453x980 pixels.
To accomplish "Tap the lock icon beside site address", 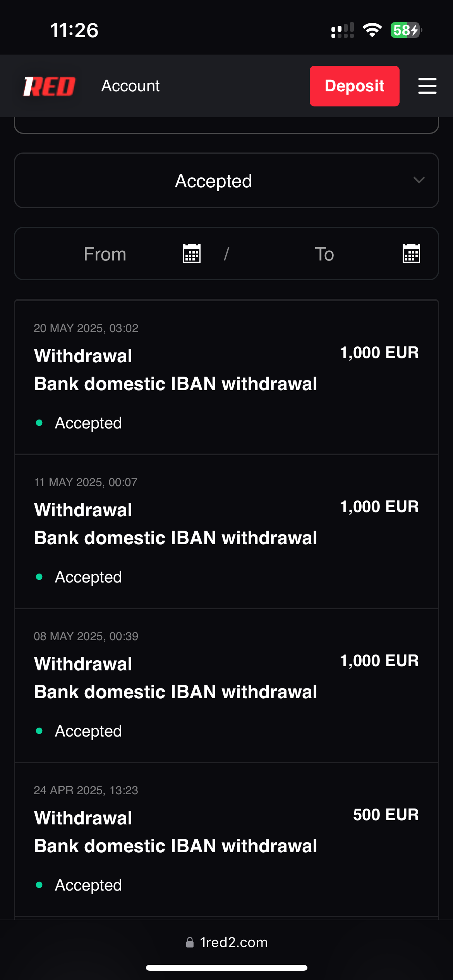I will click(190, 942).
